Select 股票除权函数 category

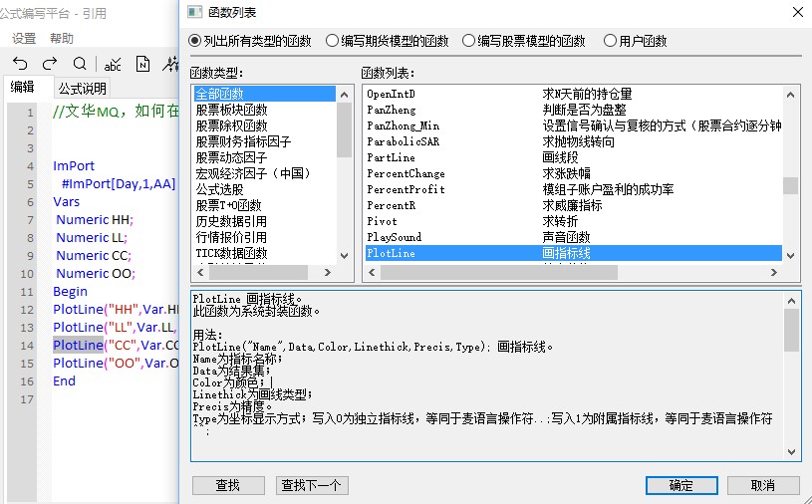[265, 126]
